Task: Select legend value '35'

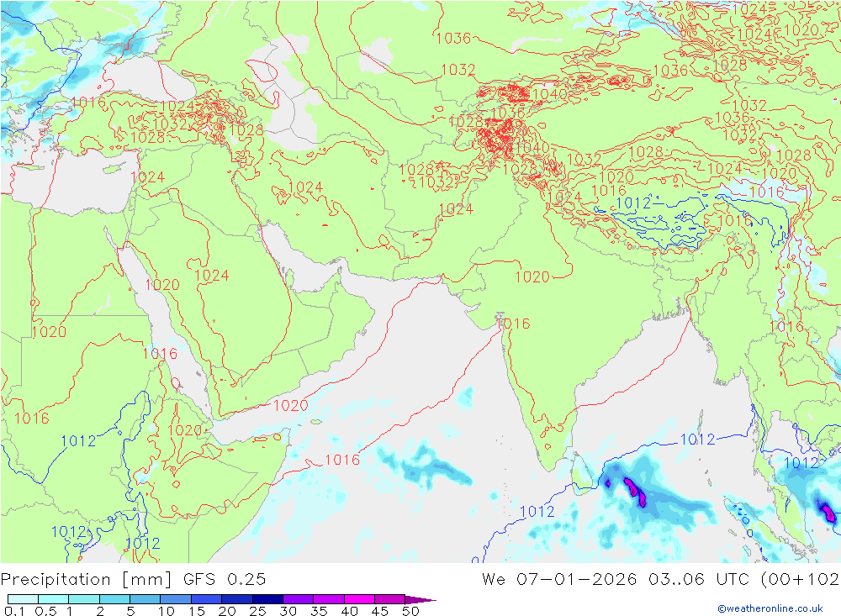Action: click(319, 611)
